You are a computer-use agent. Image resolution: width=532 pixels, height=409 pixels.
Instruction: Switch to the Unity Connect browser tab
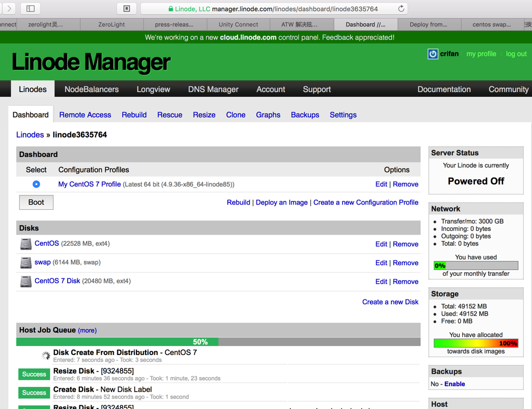(x=238, y=24)
